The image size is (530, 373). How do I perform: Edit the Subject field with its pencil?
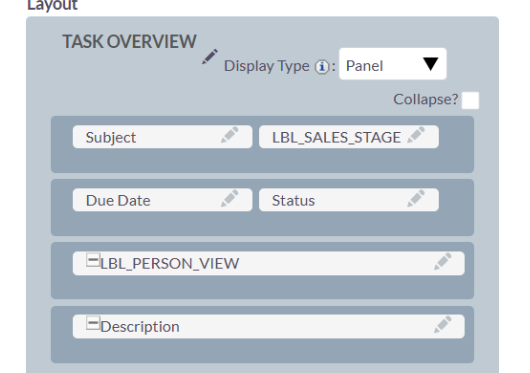coord(230,135)
